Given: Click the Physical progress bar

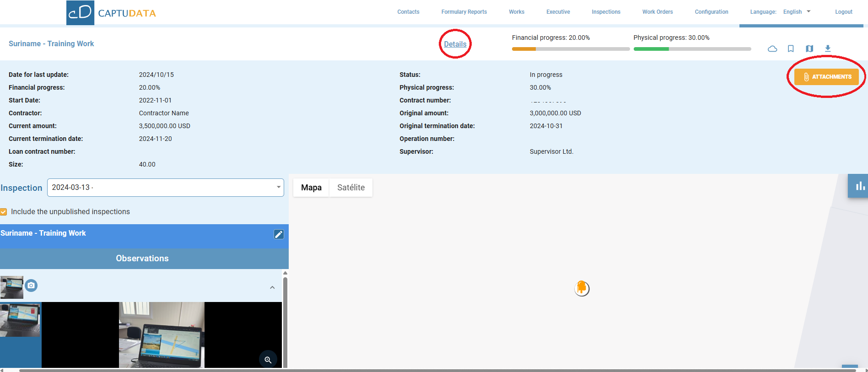Looking at the screenshot, I should point(692,49).
